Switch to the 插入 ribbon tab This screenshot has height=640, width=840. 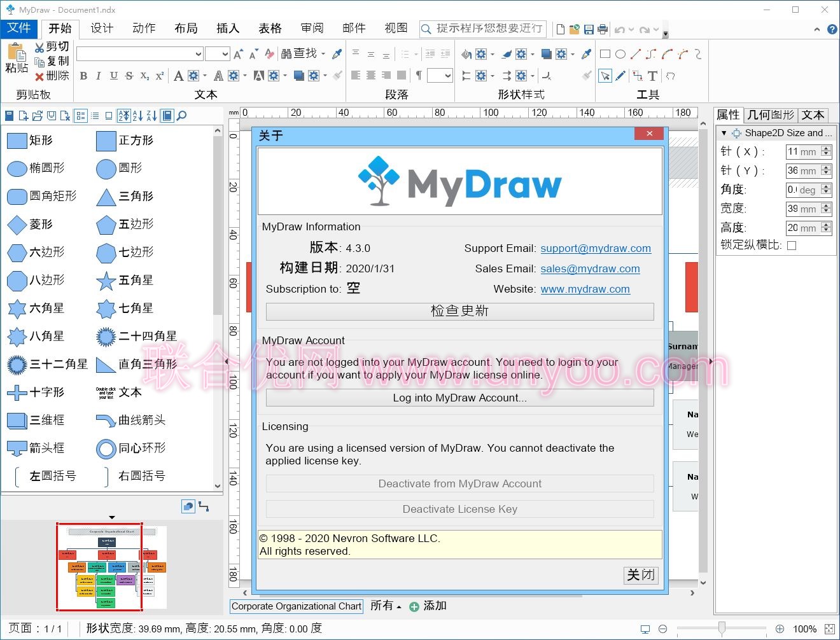[x=228, y=28]
